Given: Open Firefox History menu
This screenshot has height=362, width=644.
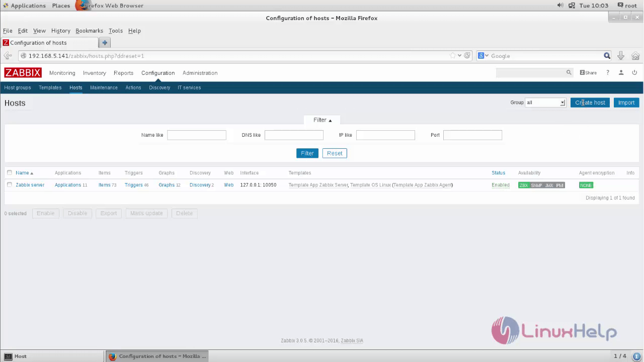Looking at the screenshot, I should tap(61, 31).
